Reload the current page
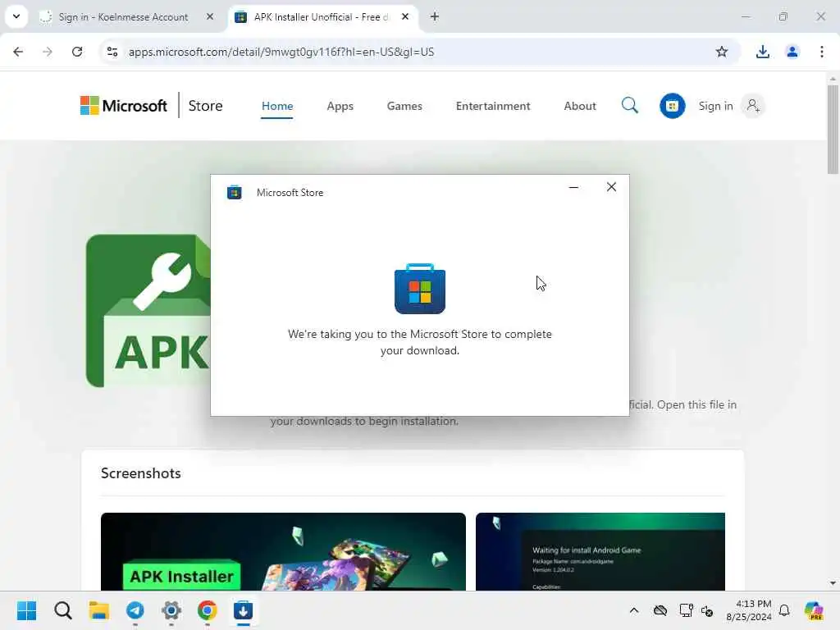840x630 pixels. click(x=77, y=52)
